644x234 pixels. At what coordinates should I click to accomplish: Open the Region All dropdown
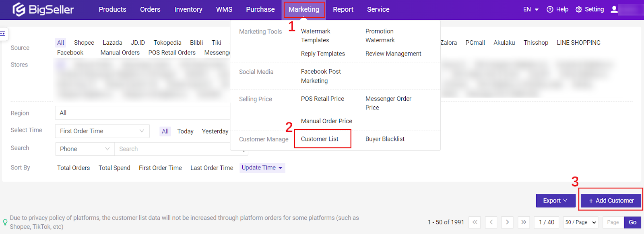[x=143, y=113]
